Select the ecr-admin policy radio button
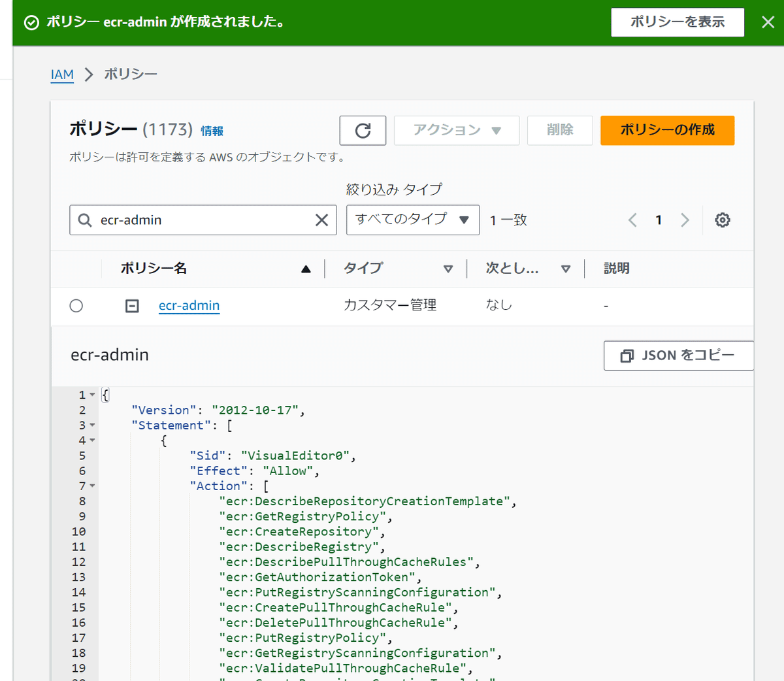The width and height of the screenshot is (784, 681). pos(76,306)
